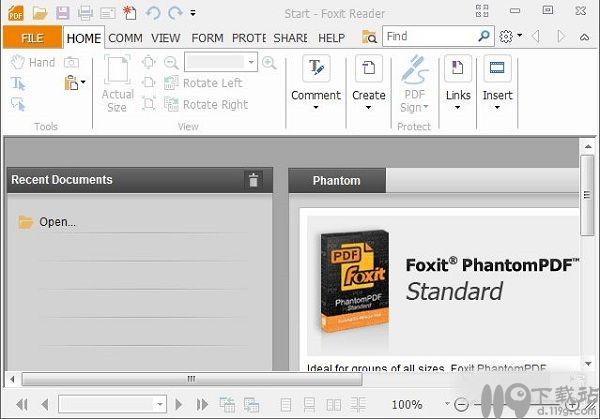Open the search settings gear dropdown

coord(510,36)
